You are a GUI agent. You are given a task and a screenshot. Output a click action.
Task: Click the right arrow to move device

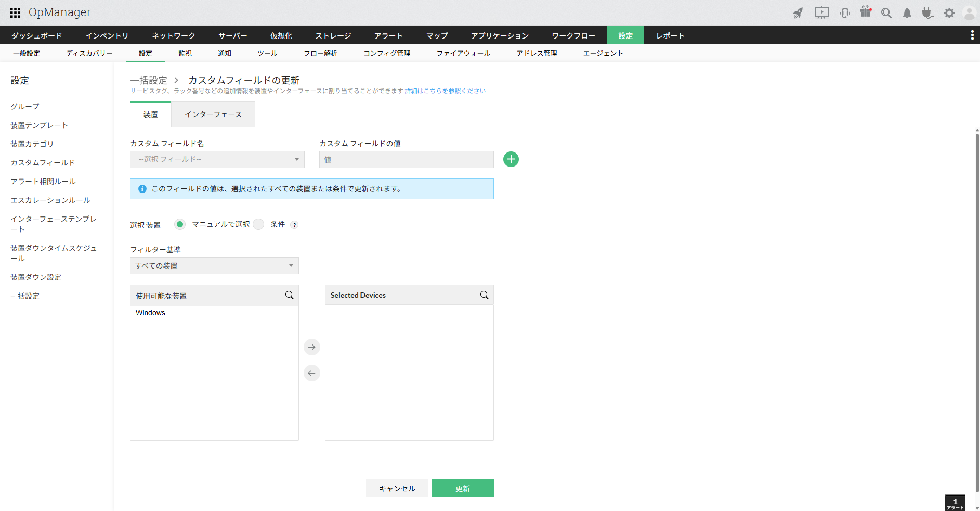(x=312, y=347)
